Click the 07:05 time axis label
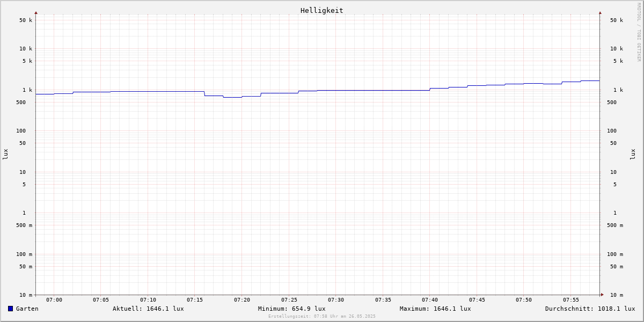 (x=101, y=300)
